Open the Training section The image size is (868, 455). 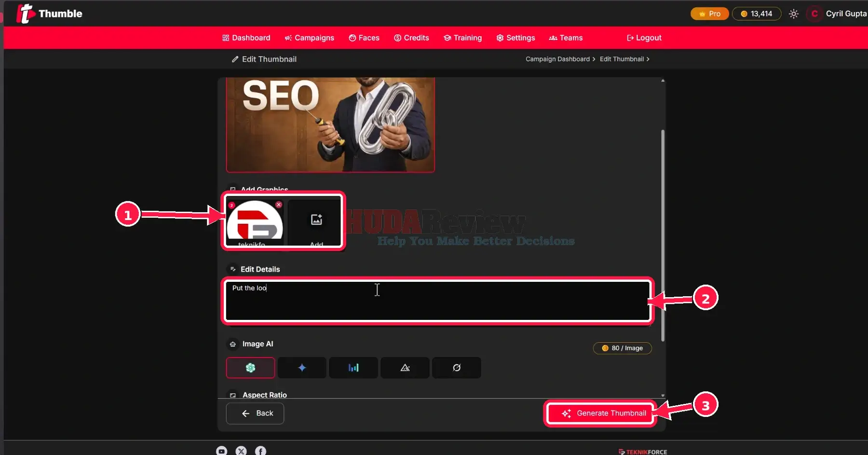(x=462, y=38)
